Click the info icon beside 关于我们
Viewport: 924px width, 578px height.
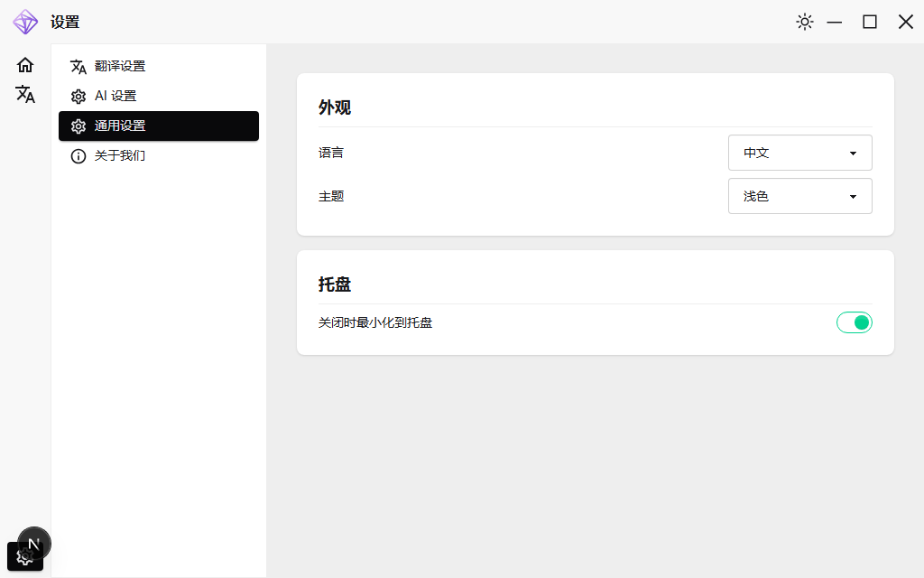tap(79, 156)
